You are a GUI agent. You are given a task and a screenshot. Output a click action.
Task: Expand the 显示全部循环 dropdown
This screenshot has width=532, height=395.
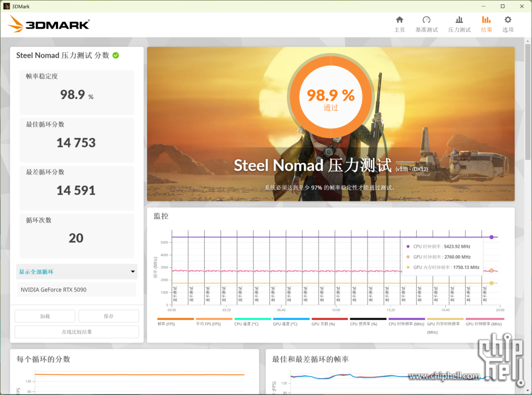coord(77,272)
